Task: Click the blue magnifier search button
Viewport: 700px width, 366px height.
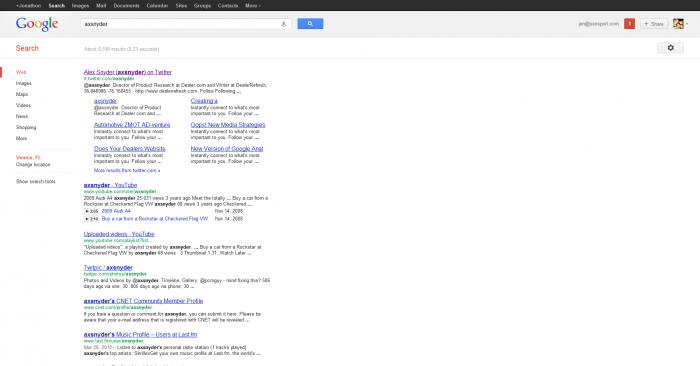Action: click(x=310, y=24)
